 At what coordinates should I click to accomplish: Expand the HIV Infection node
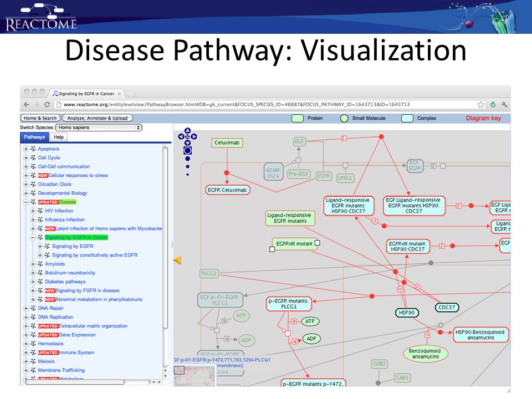[x=33, y=211]
